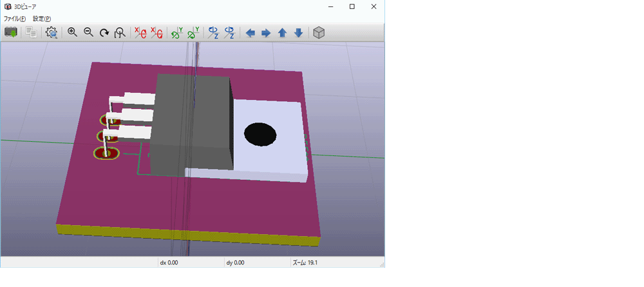Viewport: 644px width, 287px height.
Task: Click the copy 3D image to clipboard icon
Action: (x=31, y=33)
